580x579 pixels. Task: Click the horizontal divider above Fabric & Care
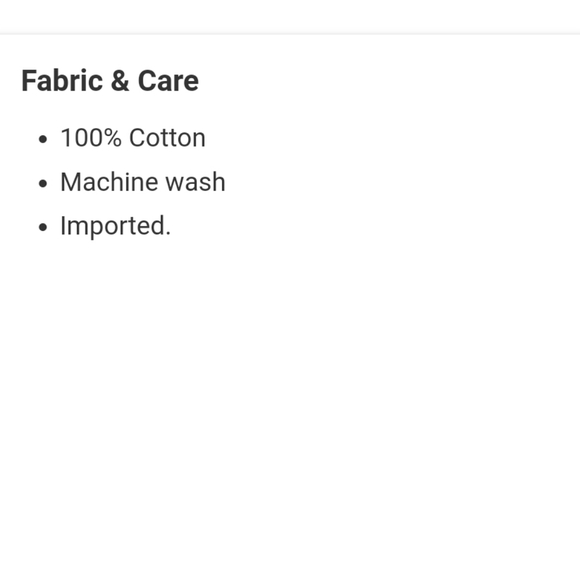click(290, 34)
